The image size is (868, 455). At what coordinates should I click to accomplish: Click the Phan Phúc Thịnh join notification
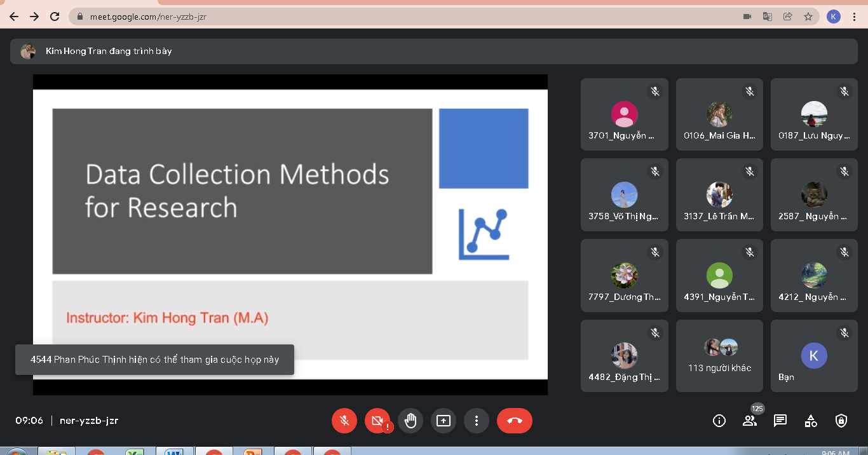click(x=154, y=360)
